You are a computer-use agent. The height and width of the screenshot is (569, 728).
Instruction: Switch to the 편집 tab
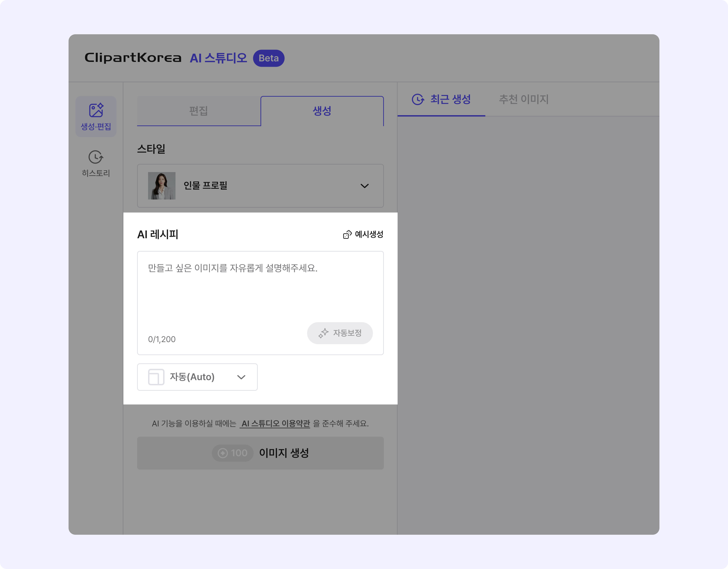(x=199, y=111)
